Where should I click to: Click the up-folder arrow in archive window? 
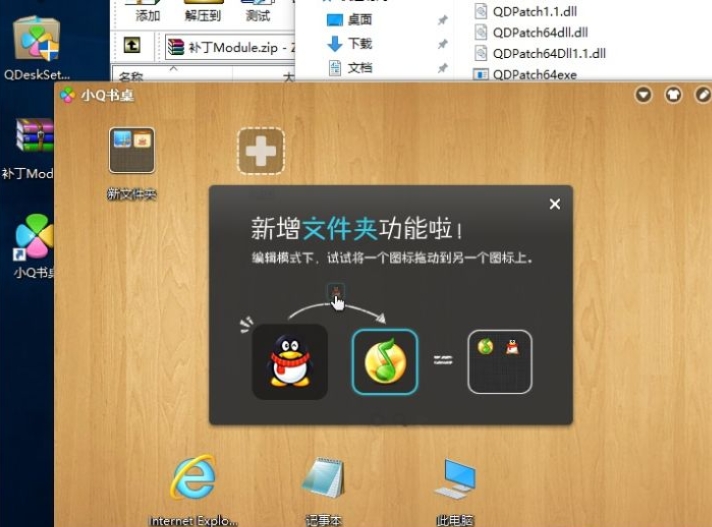coord(132,45)
